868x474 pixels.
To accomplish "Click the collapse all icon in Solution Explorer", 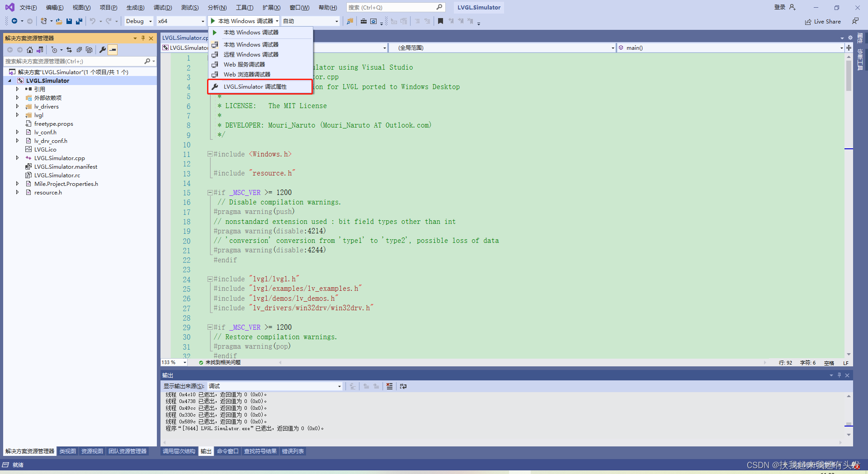I will [x=79, y=50].
